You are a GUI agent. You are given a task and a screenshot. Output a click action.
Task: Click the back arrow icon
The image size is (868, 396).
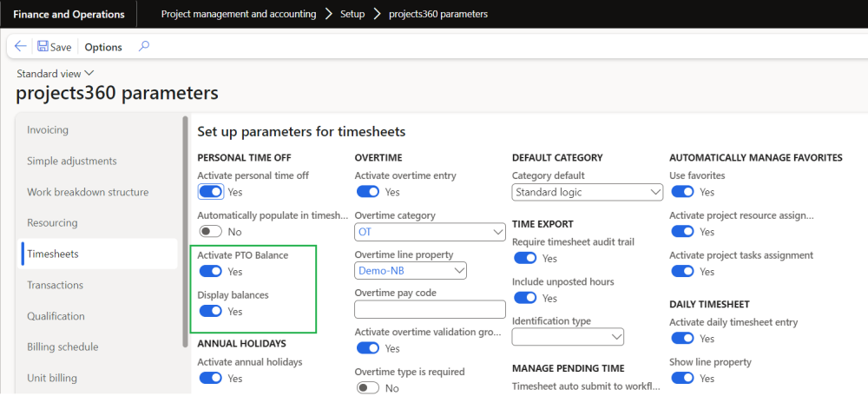21,47
